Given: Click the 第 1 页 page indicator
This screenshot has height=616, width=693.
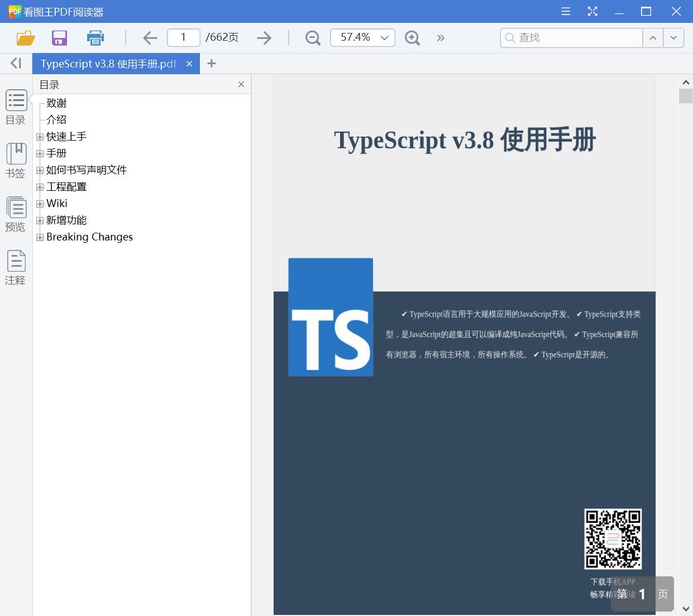Looking at the screenshot, I should 642,594.
